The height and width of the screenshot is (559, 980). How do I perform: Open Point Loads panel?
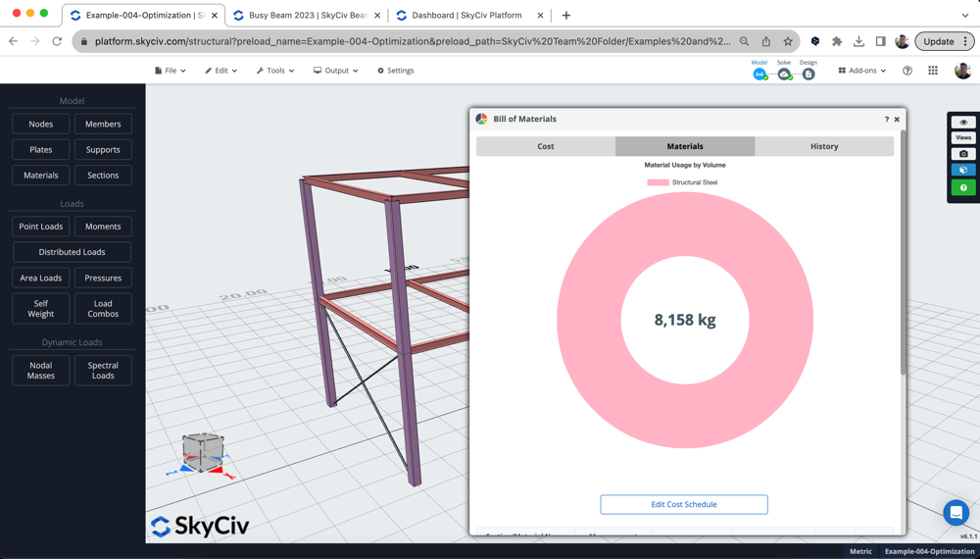[x=40, y=227]
